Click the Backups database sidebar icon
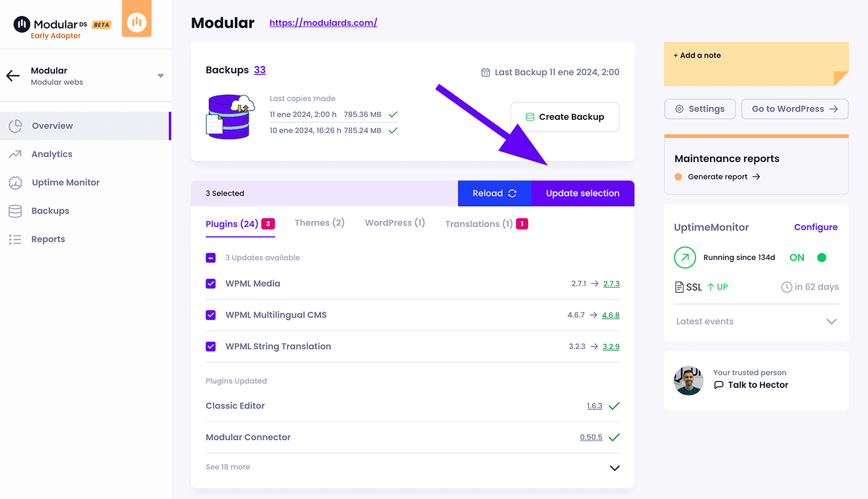The width and height of the screenshot is (868, 499). [x=15, y=211]
